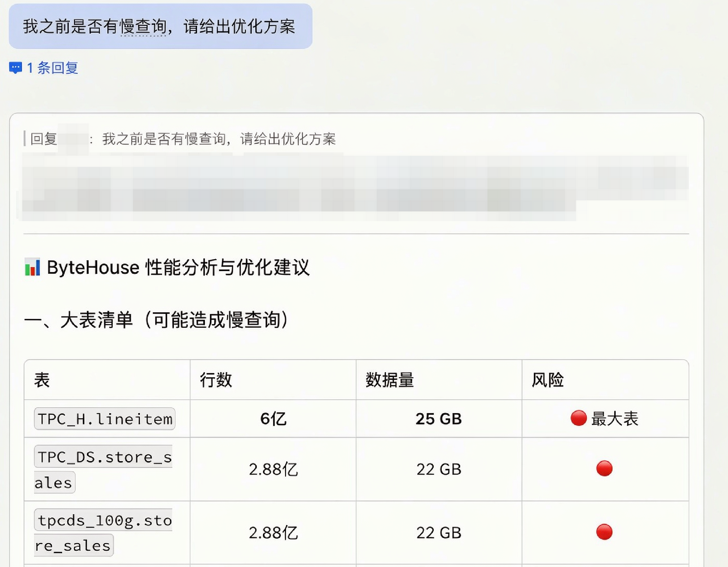Select the TPC_H.lineitem code tag
The image size is (728, 567).
(x=105, y=419)
